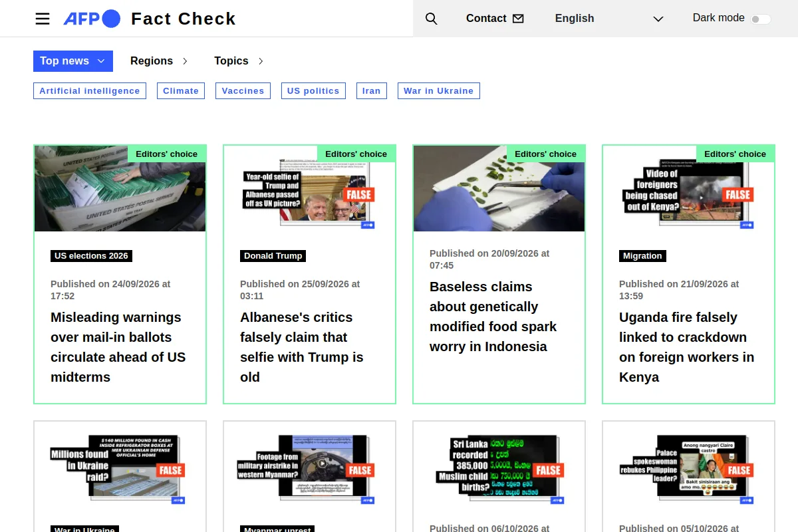This screenshot has width=798, height=532.
Task: Filter by Iran tag
Action: coord(372,91)
